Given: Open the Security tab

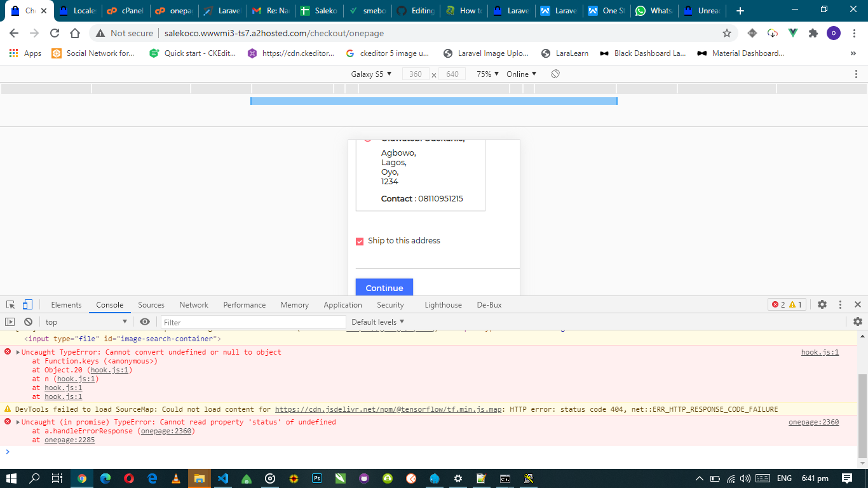Looking at the screenshot, I should (x=390, y=305).
